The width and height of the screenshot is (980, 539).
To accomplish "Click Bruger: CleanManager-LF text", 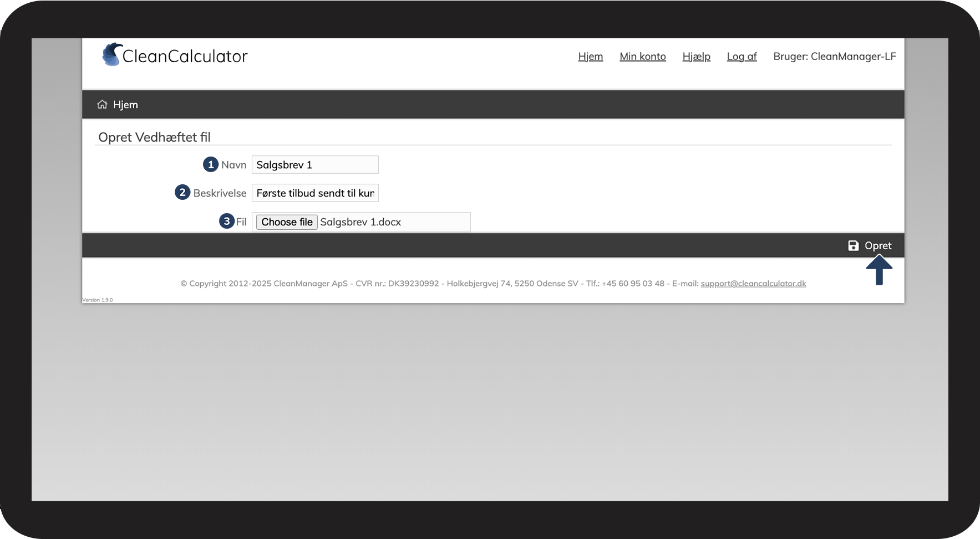I will point(834,56).
